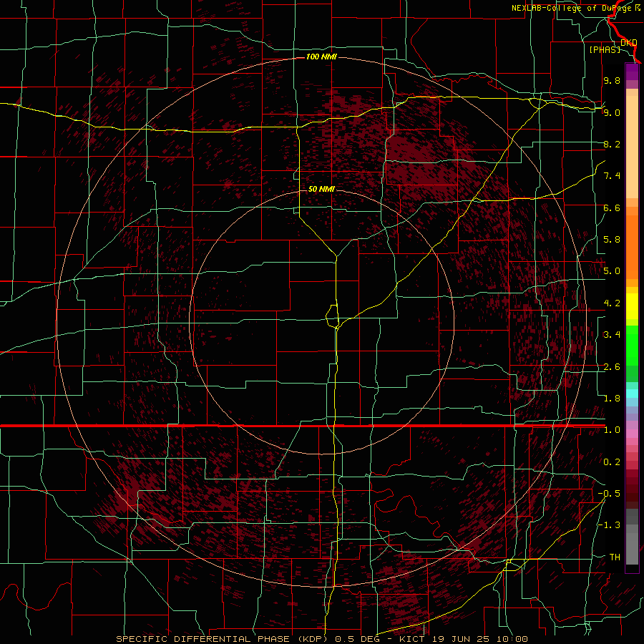This screenshot has width=644, height=644.
Task: Click the 9.0 color scale value
Action: click(x=612, y=112)
